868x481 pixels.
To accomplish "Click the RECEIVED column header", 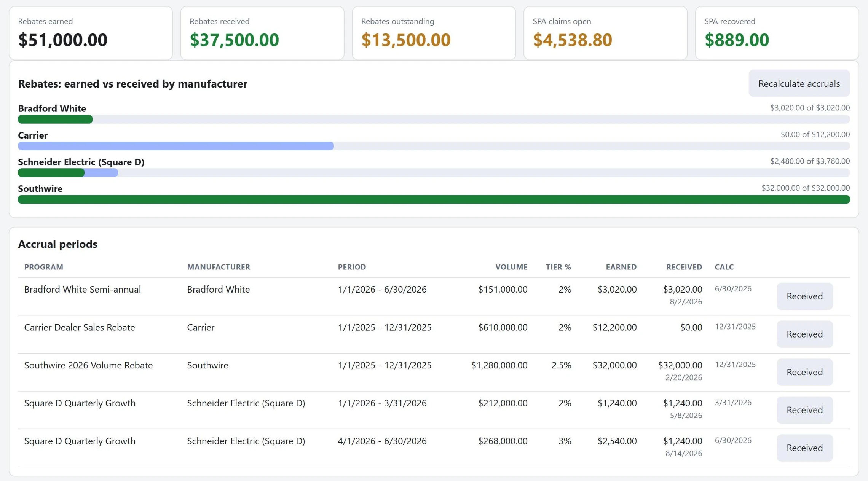I will click(x=684, y=267).
